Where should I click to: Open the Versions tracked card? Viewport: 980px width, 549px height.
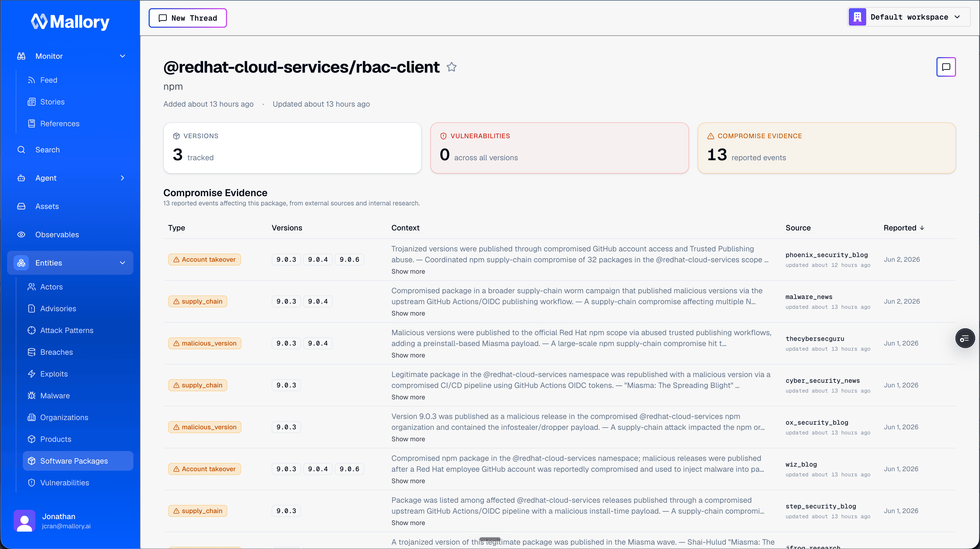[x=292, y=148]
